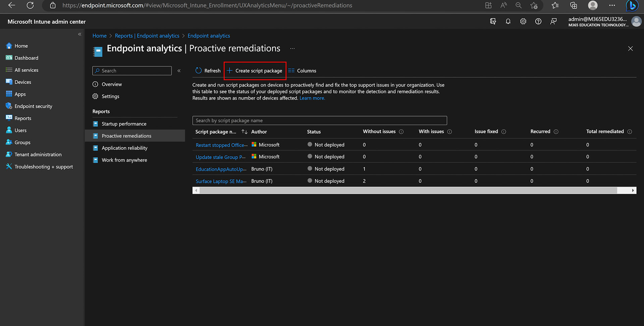
Task: Show info for With issues column
Action: coord(449,132)
